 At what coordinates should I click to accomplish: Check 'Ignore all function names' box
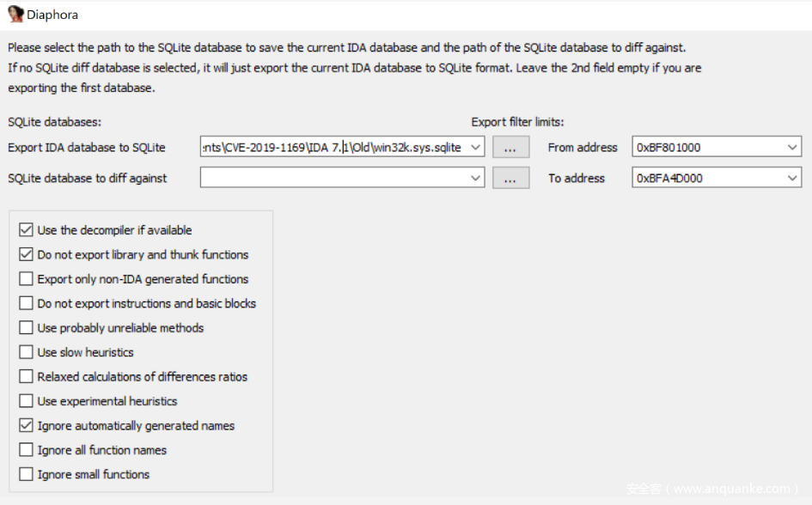[27, 450]
